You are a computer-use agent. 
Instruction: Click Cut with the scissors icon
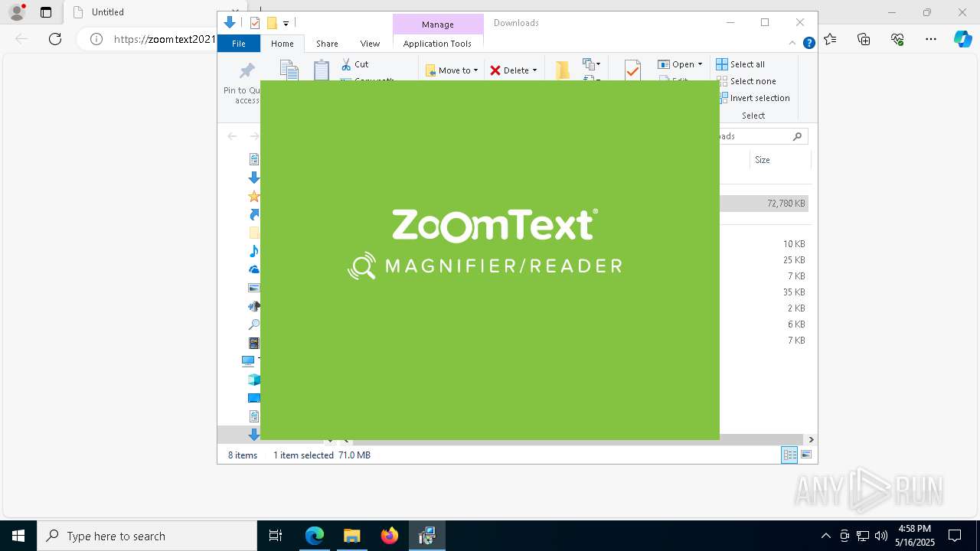point(354,64)
